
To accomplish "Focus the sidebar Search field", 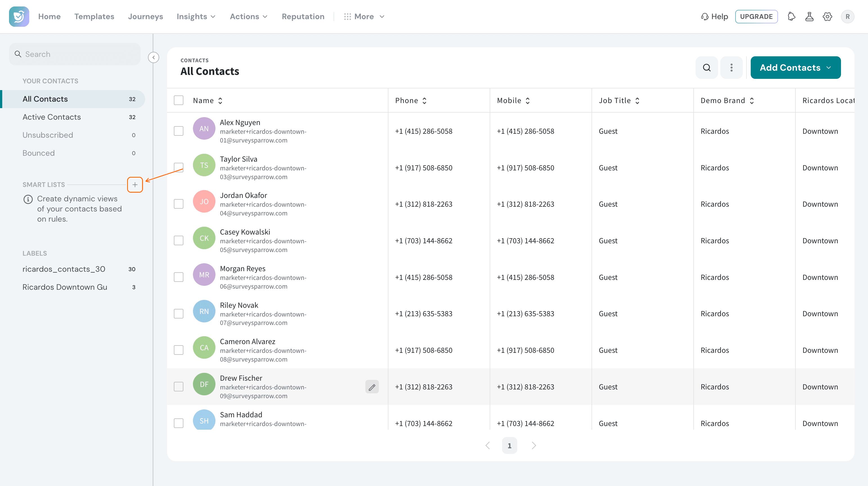I will [x=75, y=54].
